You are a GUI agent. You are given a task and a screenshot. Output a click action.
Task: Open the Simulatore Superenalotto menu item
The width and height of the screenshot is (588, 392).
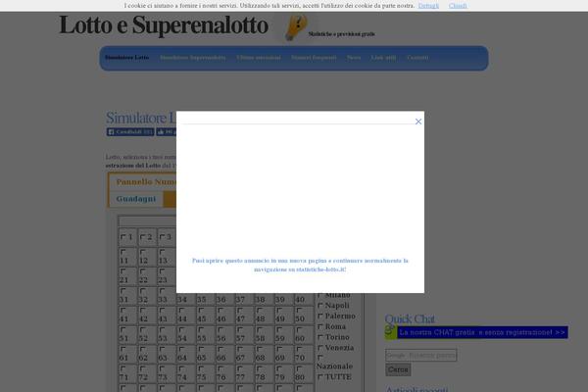tap(193, 58)
